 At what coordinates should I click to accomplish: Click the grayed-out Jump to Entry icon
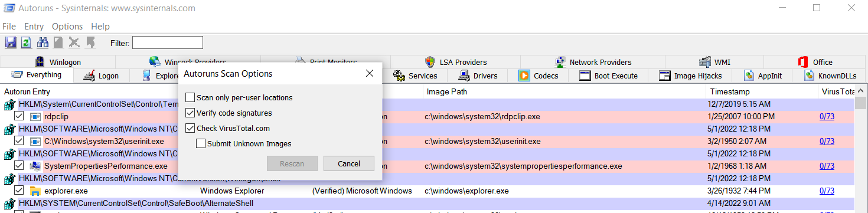[x=90, y=42]
